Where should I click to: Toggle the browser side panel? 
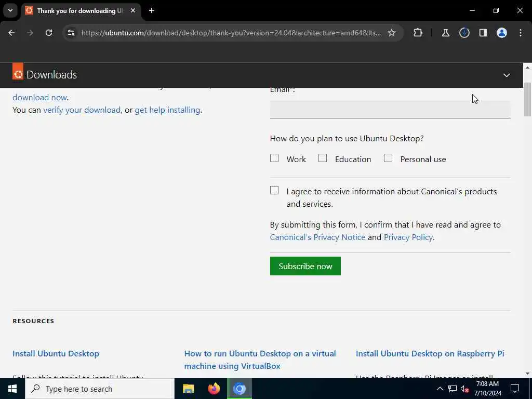(x=483, y=33)
